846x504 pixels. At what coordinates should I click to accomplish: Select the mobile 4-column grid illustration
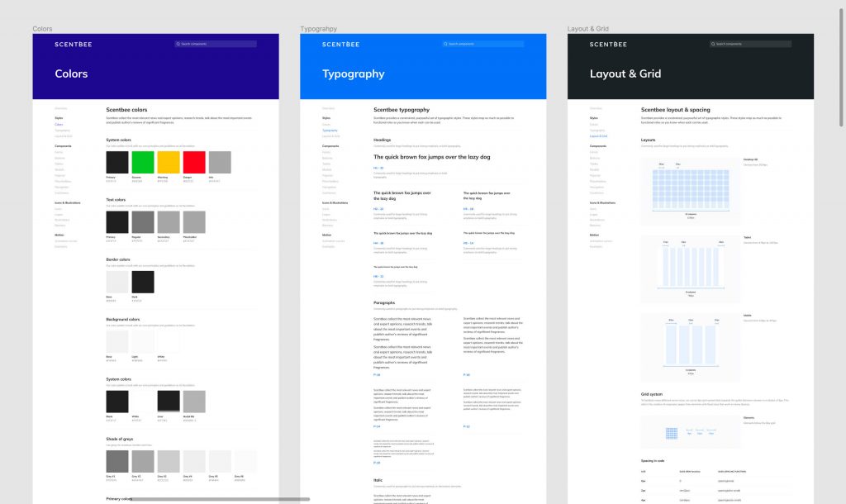690,348
